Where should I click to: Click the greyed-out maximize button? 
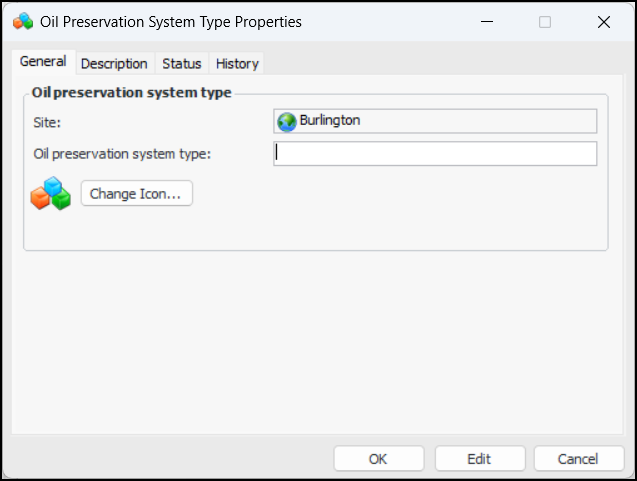545,21
